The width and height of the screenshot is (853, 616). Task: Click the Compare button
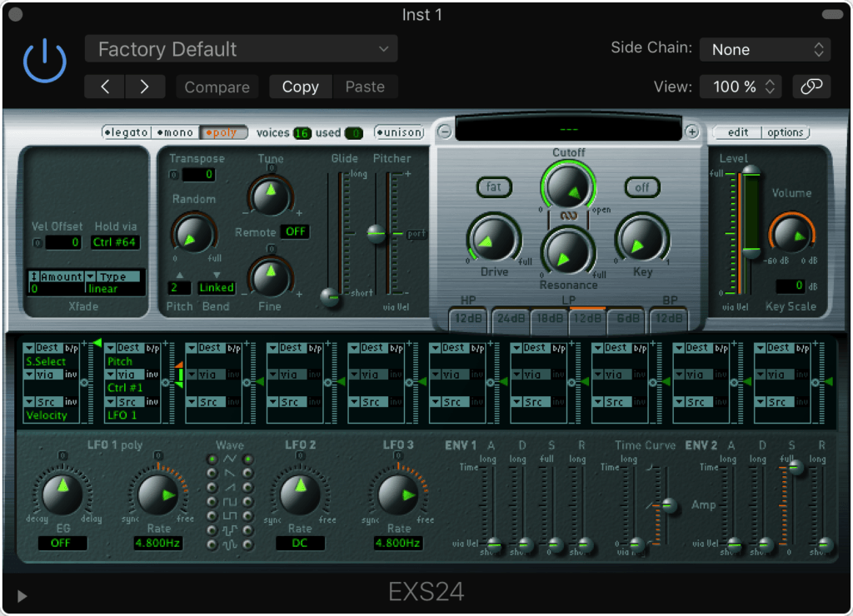pos(217,87)
